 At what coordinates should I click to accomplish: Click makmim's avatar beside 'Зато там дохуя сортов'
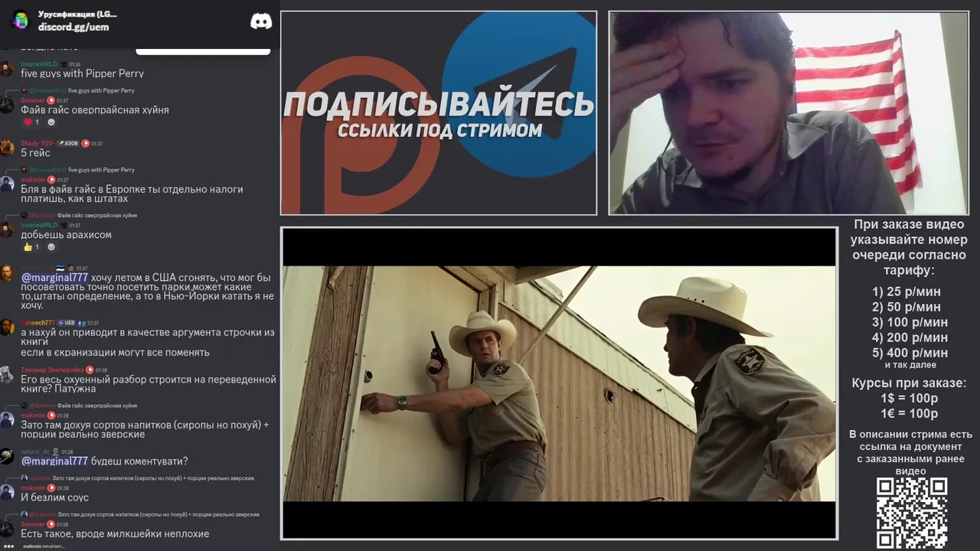pos(6,420)
